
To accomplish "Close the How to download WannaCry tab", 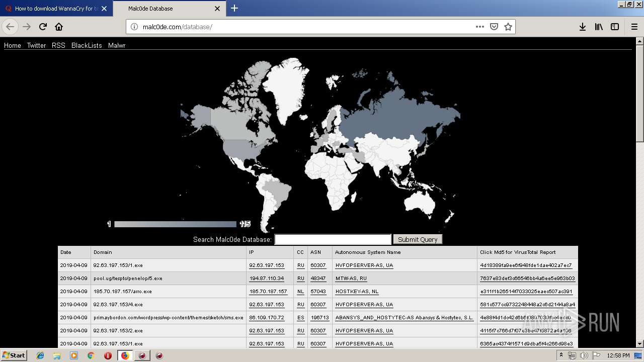I will click(x=104, y=9).
